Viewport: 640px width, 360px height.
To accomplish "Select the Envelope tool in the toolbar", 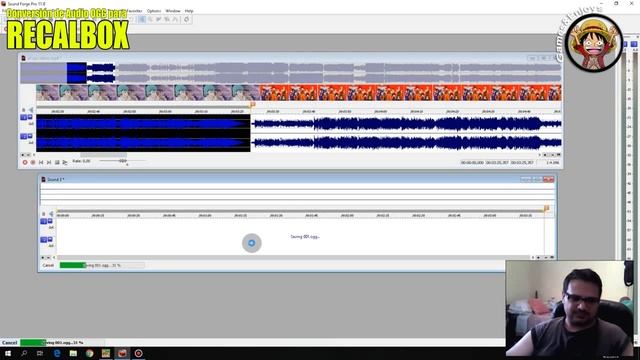I will 175,19.
